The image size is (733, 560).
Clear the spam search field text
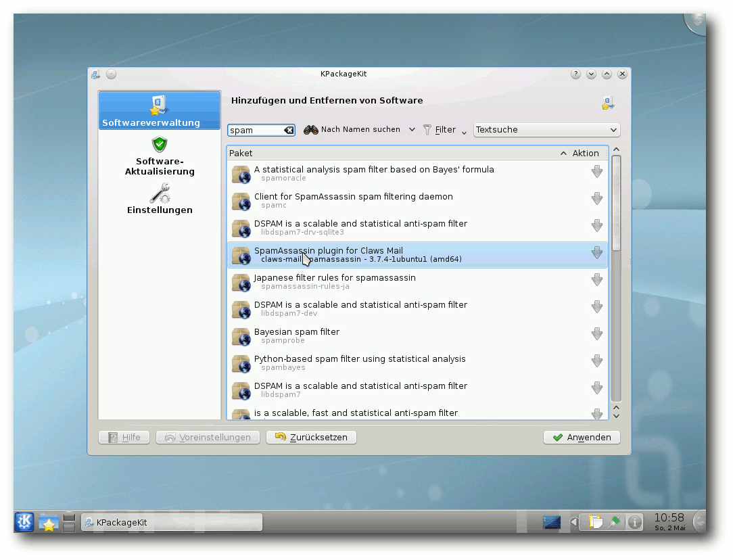(x=289, y=130)
